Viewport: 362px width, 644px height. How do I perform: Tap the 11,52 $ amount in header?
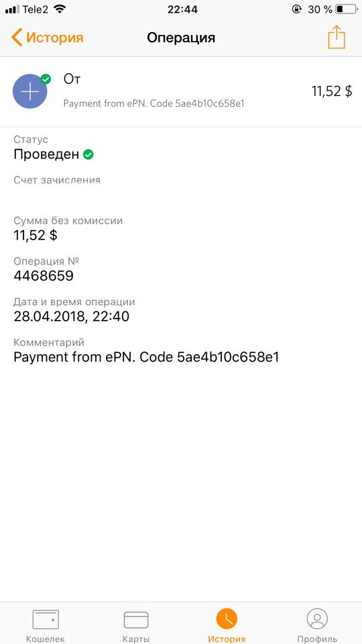[x=332, y=91]
